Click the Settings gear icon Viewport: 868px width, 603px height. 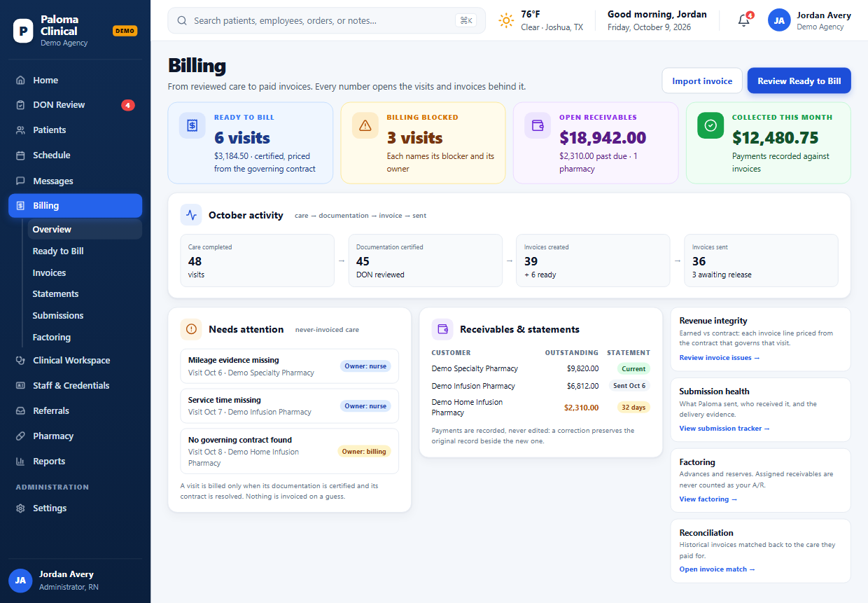click(x=20, y=508)
